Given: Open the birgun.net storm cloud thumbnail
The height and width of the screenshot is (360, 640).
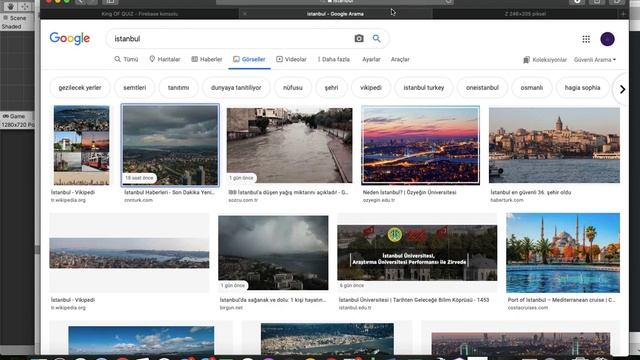Looking at the screenshot, I should pos(273,253).
